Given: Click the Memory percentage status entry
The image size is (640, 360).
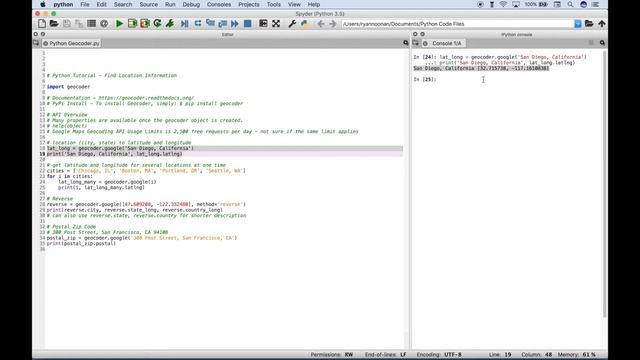Looking at the screenshot, I should (x=576, y=354).
